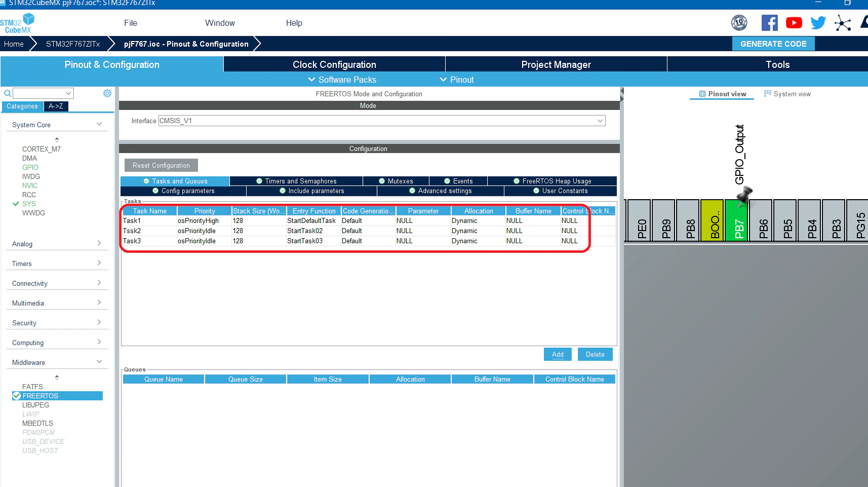Click the Reset Configuration button
Image resolution: width=868 pixels, height=487 pixels.
pos(161,165)
